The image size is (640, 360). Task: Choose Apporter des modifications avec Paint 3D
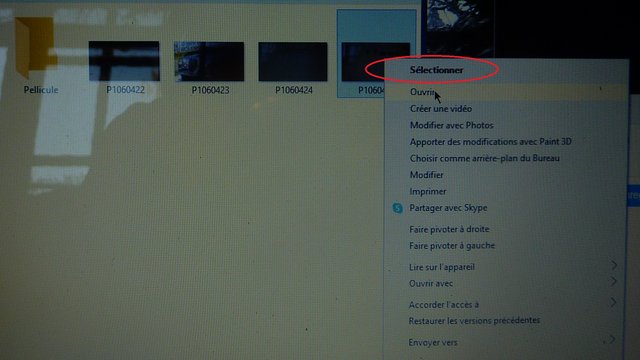[x=491, y=142]
